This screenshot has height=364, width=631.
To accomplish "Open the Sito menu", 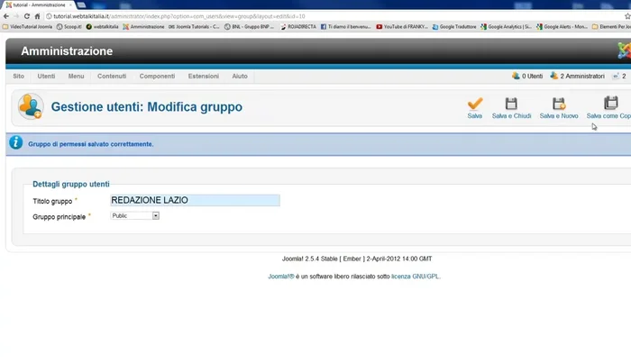I will (x=19, y=76).
